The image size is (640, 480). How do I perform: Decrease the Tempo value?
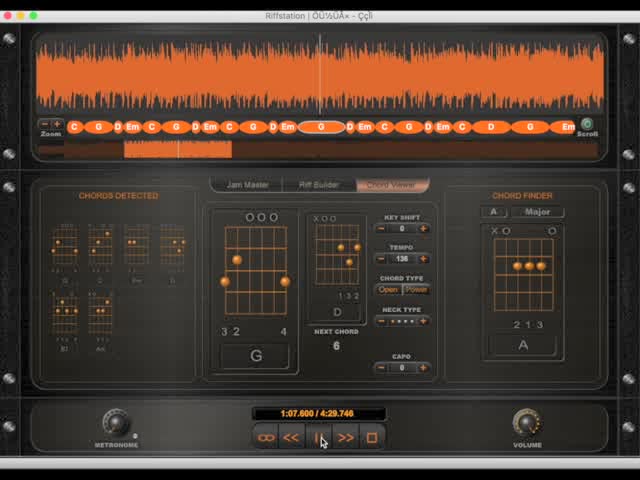tap(381, 259)
